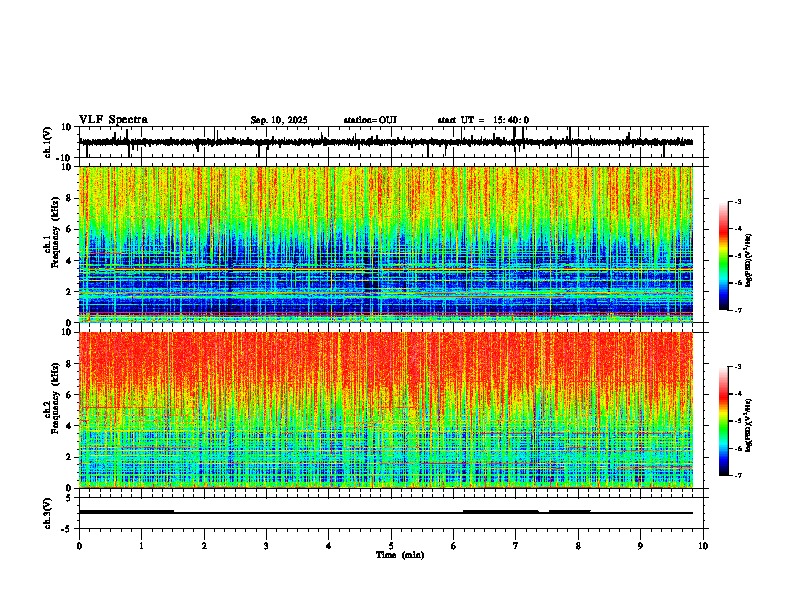Click the "2" tick on the ch.1 frequency axis
Screen dimensions: 792x612
pos(69,292)
